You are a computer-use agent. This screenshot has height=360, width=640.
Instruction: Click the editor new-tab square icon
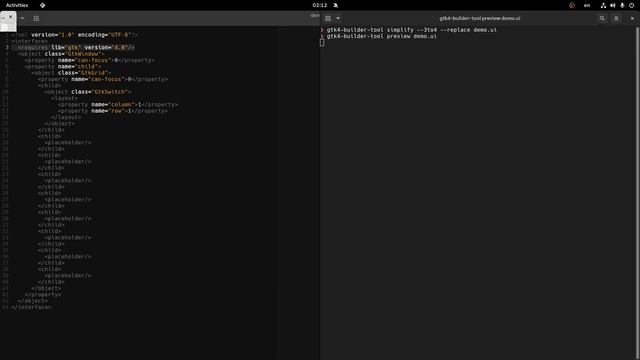point(36,18)
